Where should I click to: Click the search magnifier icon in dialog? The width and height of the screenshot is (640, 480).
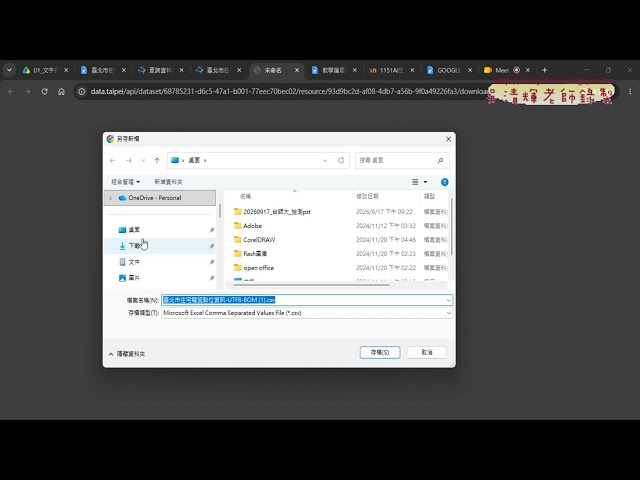(x=440, y=161)
